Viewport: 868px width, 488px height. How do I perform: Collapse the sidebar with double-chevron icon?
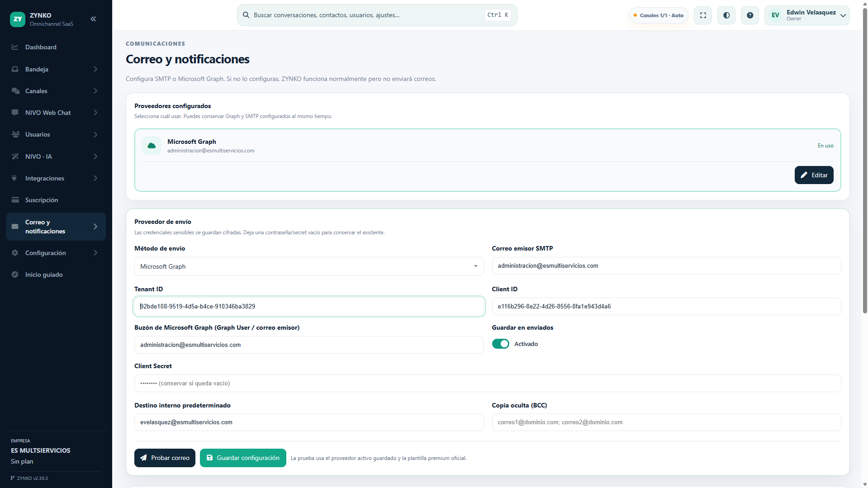click(x=93, y=19)
